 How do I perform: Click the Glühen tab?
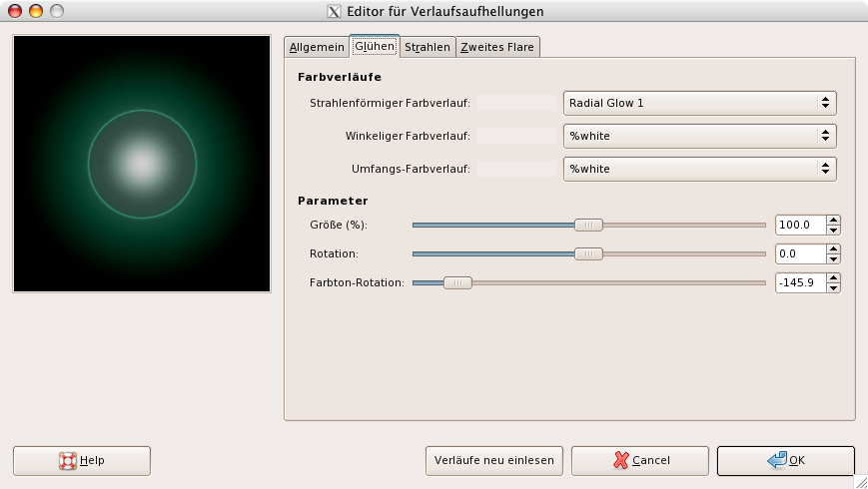pyautogui.click(x=374, y=46)
